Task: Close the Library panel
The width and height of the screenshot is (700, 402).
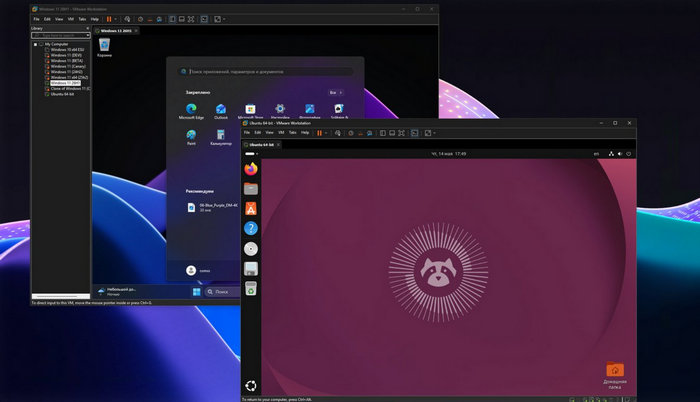Action: click(x=87, y=28)
